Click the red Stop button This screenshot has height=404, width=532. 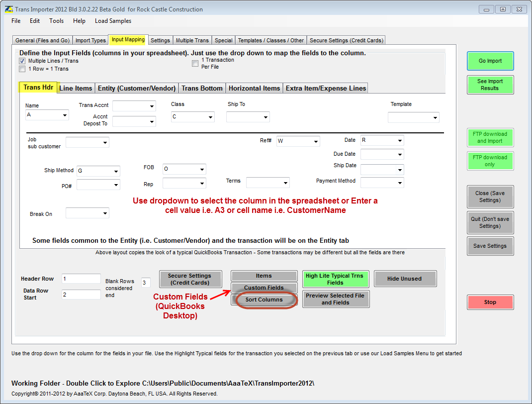490,302
